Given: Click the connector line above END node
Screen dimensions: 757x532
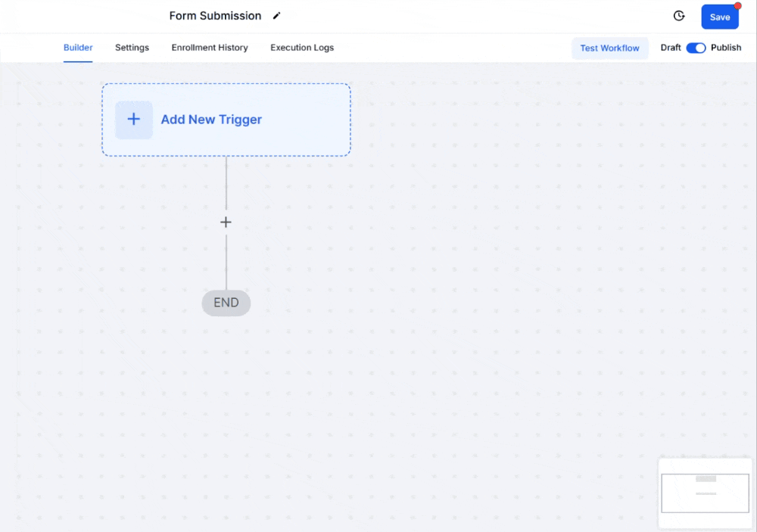Looking at the screenshot, I should (226, 265).
